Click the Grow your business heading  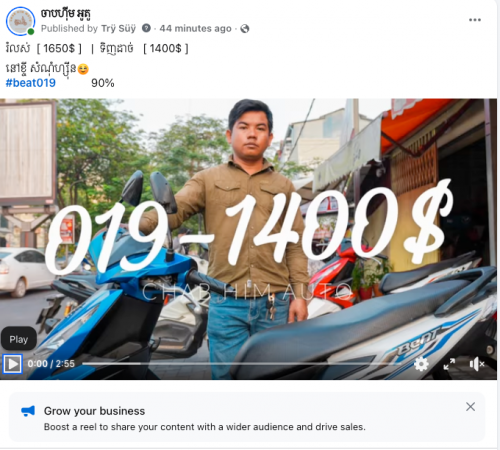tap(94, 411)
